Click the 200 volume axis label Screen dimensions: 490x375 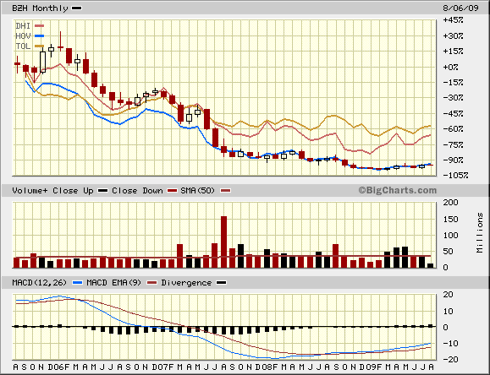450,202
